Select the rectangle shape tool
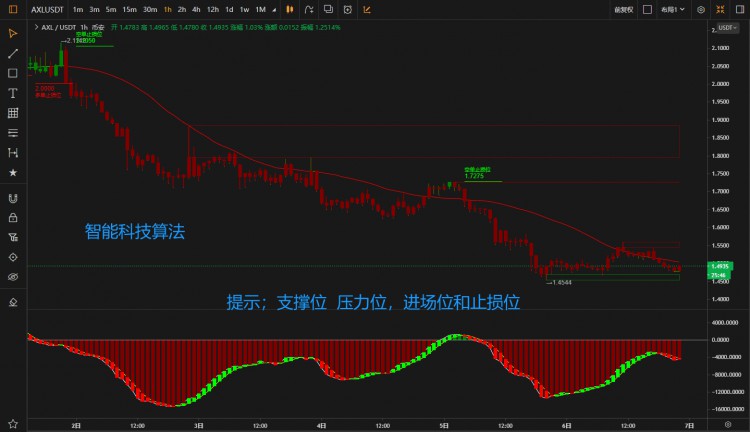 13,73
